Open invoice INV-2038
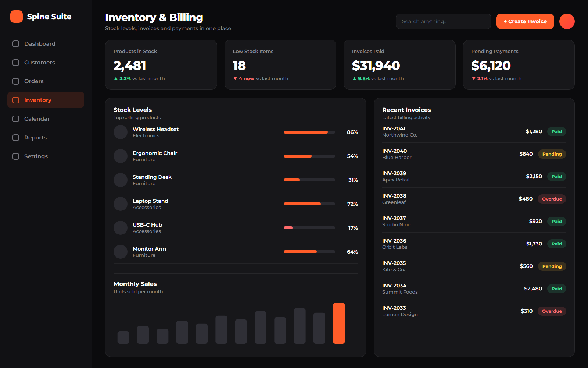The image size is (588, 368). (474, 199)
